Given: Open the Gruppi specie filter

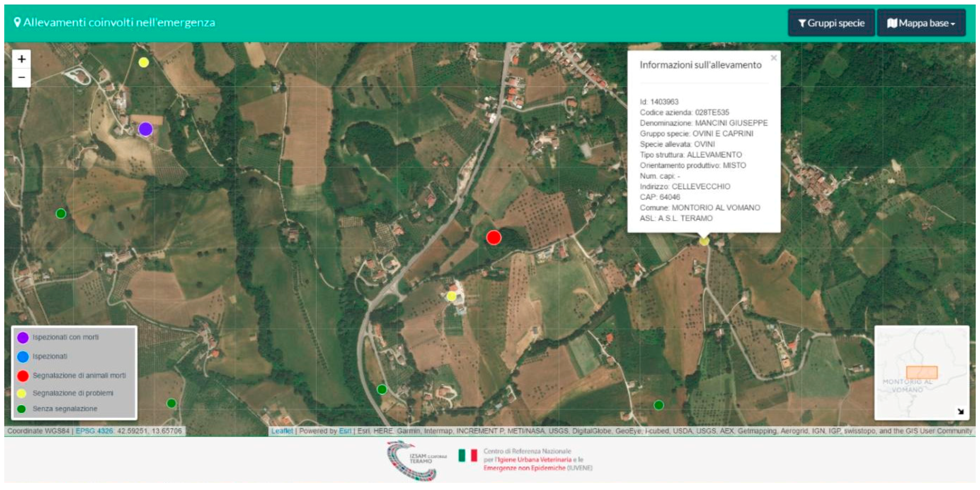Looking at the screenshot, I should [x=831, y=23].
